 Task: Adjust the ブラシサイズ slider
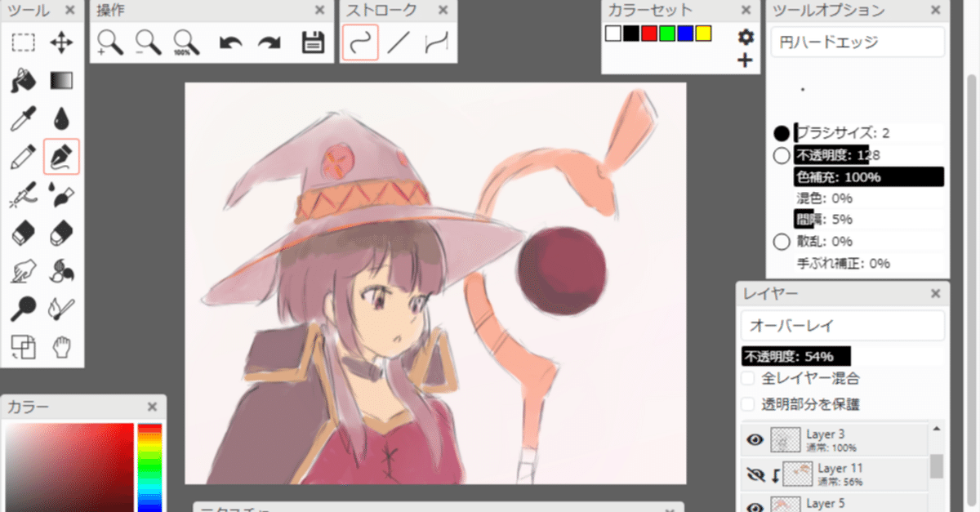point(869,133)
